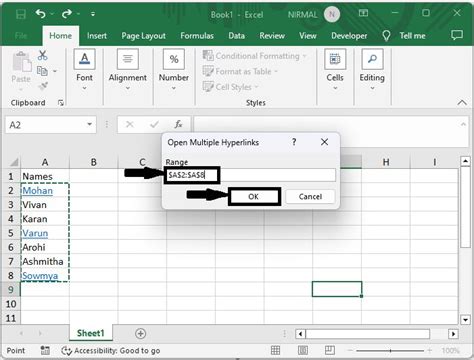Switch to Normal view icon
The image size is (474, 360).
[x=275, y=350]
